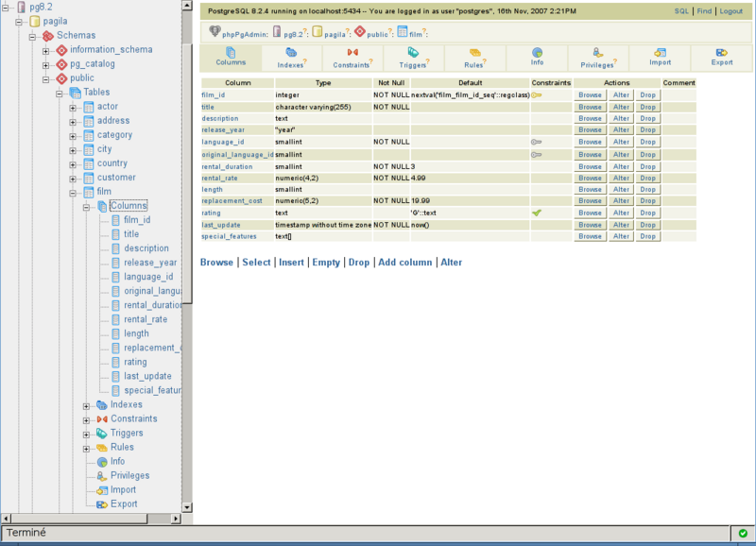
Task: Collapse the film table tree node
Action: pyautogui.click(x=73, y=192)
